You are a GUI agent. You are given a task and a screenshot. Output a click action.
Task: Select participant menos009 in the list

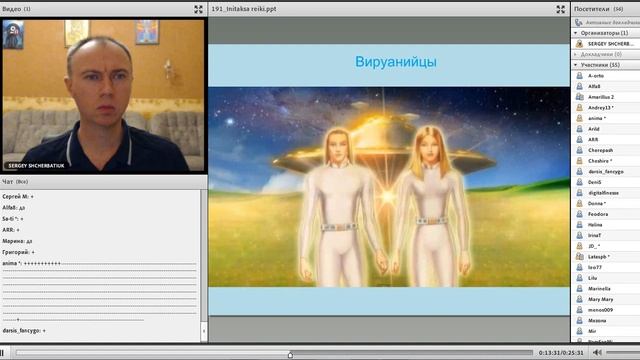pyautogui.click(x=606, y=310)
